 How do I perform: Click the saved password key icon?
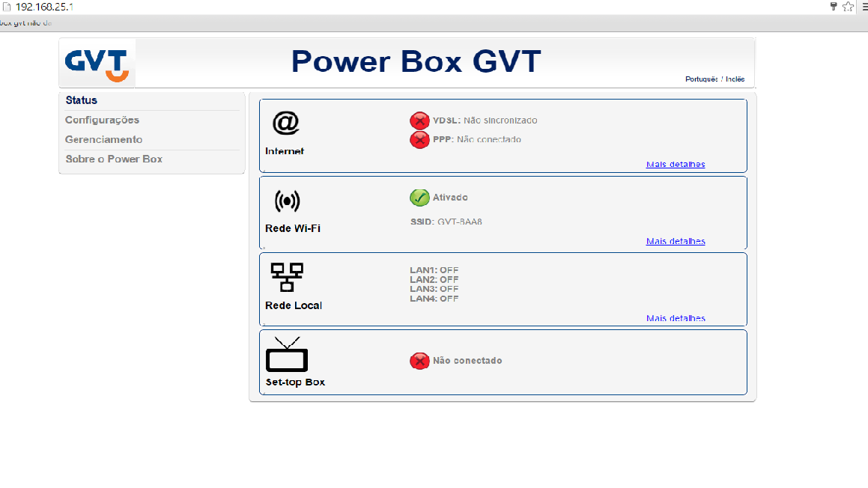(833, 7)
